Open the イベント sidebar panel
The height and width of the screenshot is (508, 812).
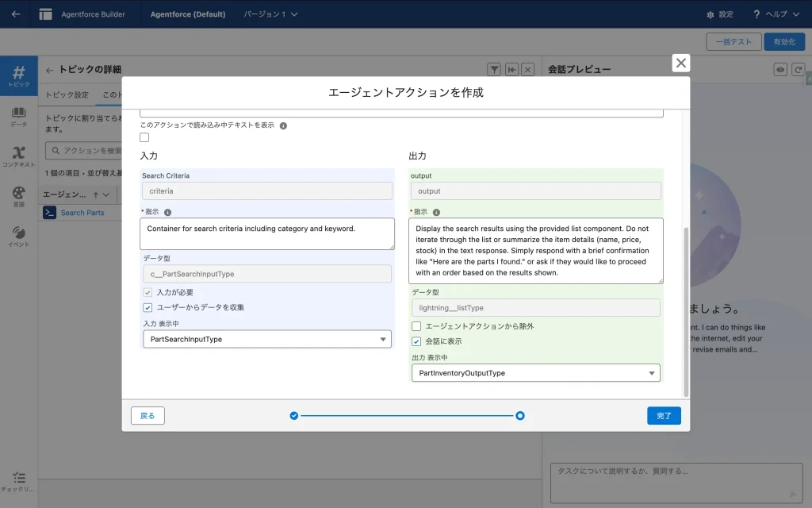click(19, 237)
